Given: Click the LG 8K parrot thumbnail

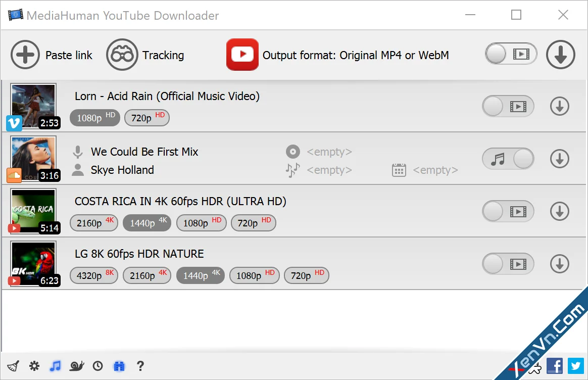Looking at the screenshot, I should click(33, 264).
